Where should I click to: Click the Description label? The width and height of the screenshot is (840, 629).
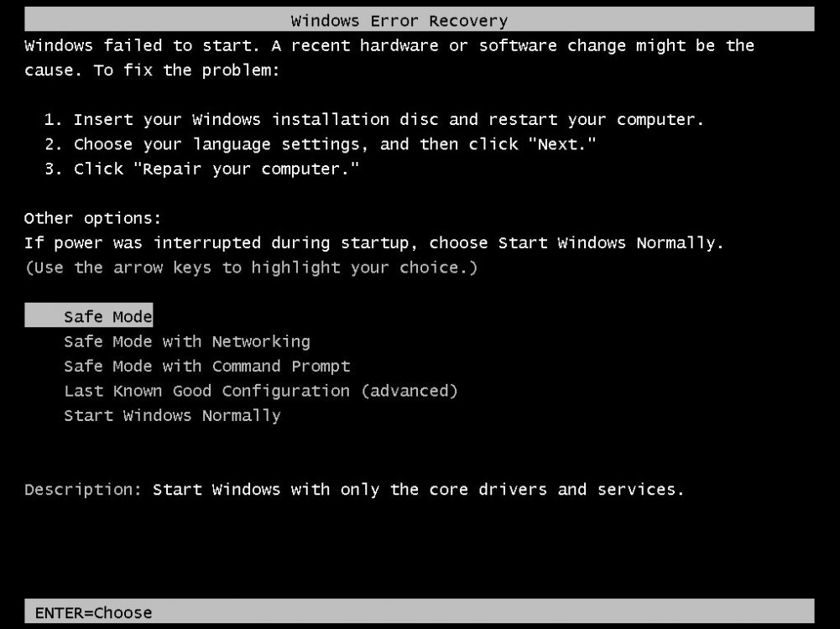point(83,490)
